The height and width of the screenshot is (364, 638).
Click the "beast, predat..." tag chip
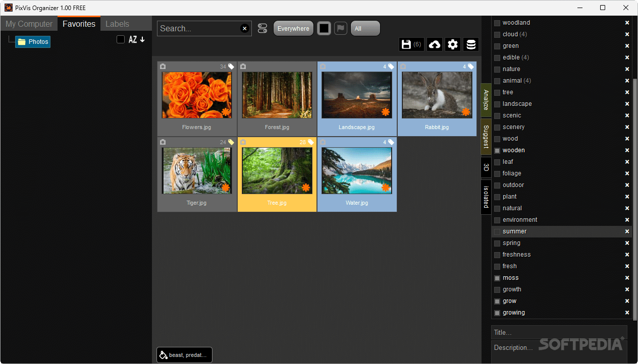pyautogui.click(x=184, y=355)
